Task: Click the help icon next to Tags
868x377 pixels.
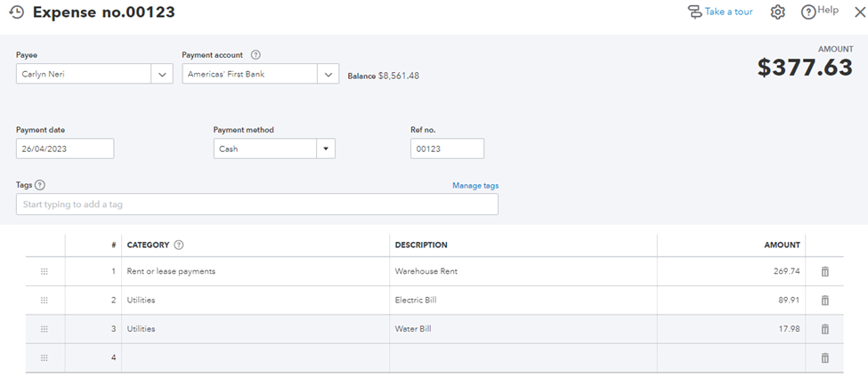Action: 40,185
